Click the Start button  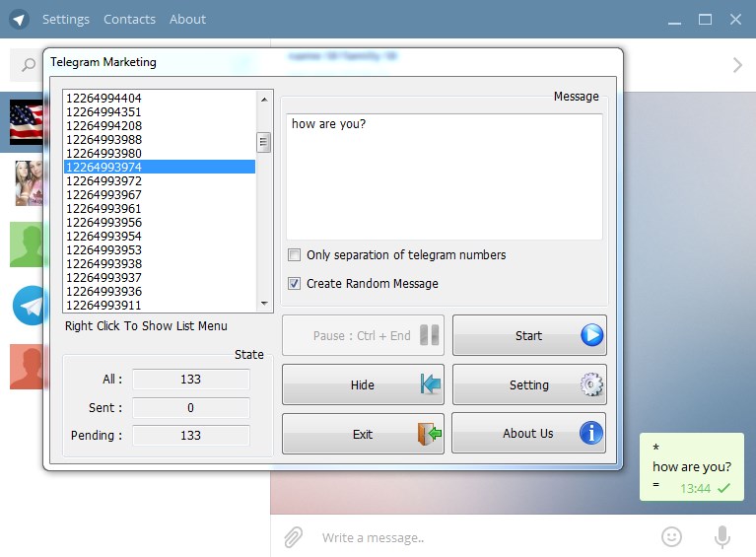[529, 335]
